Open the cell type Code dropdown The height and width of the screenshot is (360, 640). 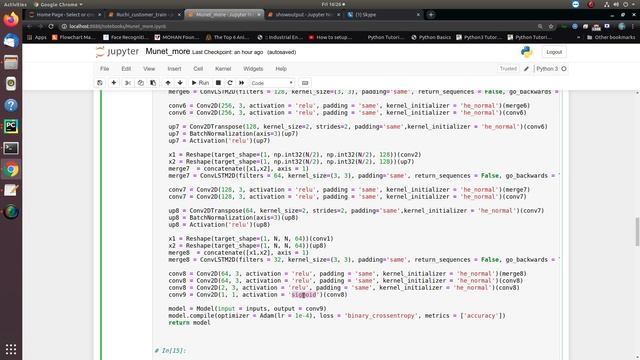click(272, 83)
